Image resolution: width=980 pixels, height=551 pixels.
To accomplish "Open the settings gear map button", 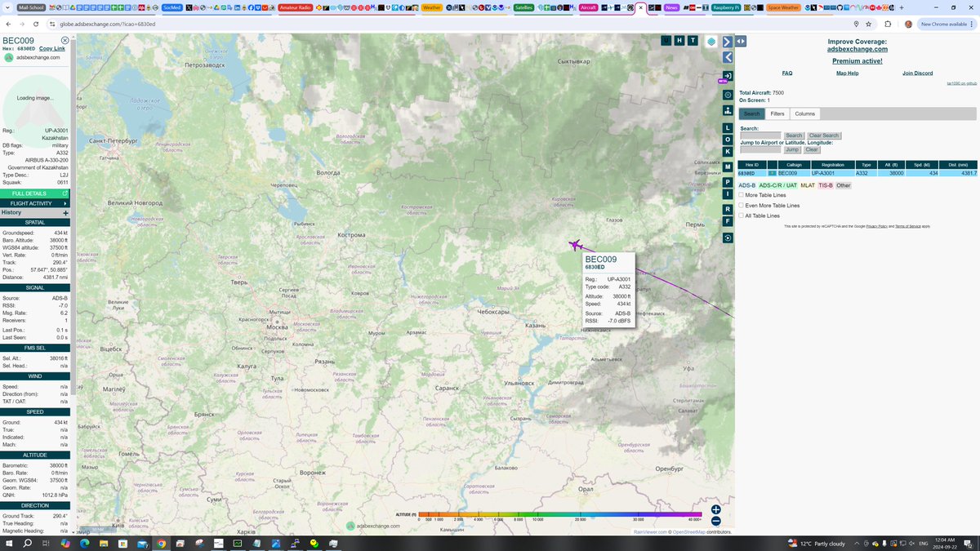I will [x=727, y=95].
